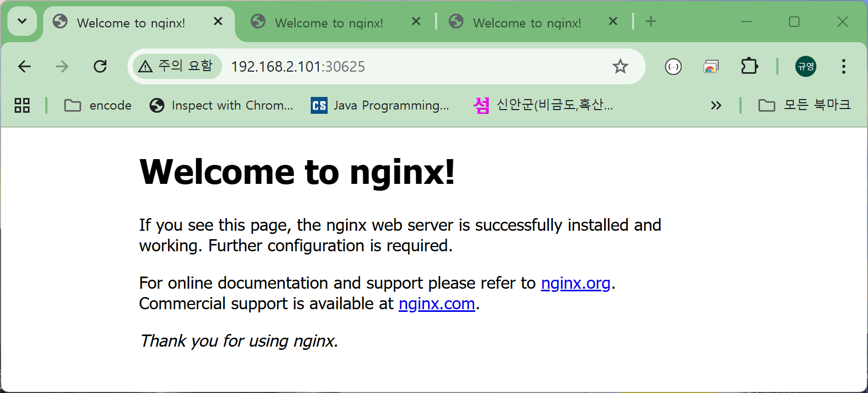Screen dimensions: 868x393
Task: Click 'Thank you for using nginx.' text
Action: (x=239, y=341)
